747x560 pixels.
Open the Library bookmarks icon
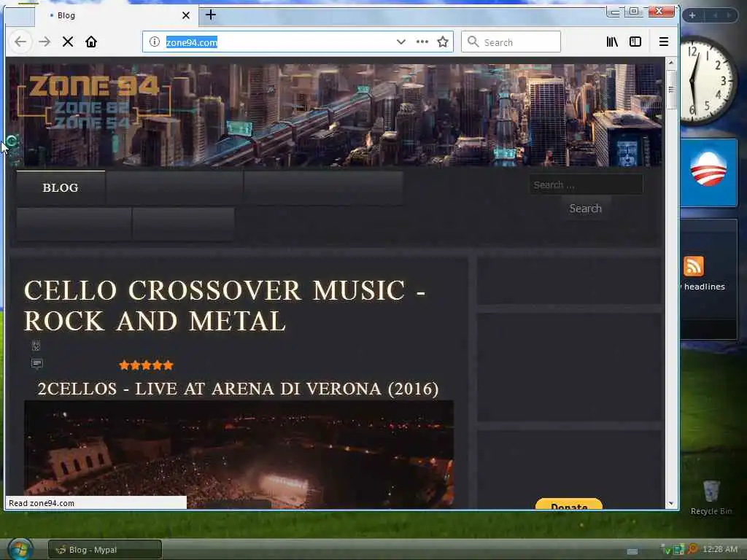tap(612, 42)
